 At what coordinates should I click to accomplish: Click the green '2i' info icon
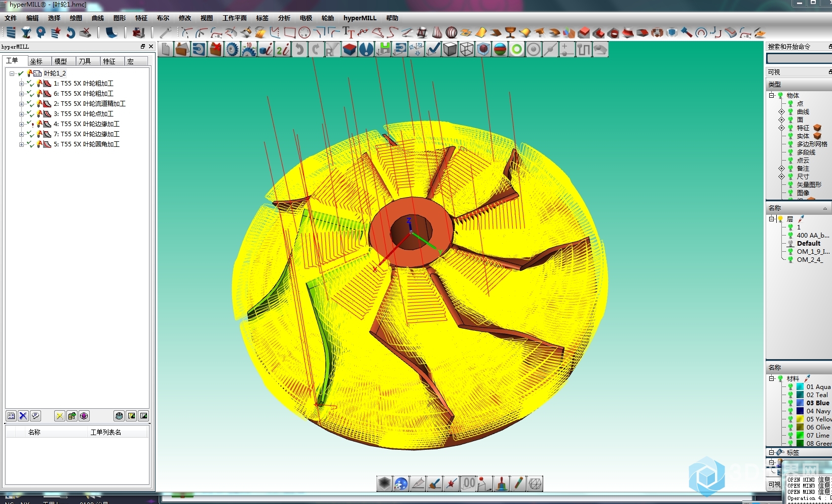pos(283,49)
